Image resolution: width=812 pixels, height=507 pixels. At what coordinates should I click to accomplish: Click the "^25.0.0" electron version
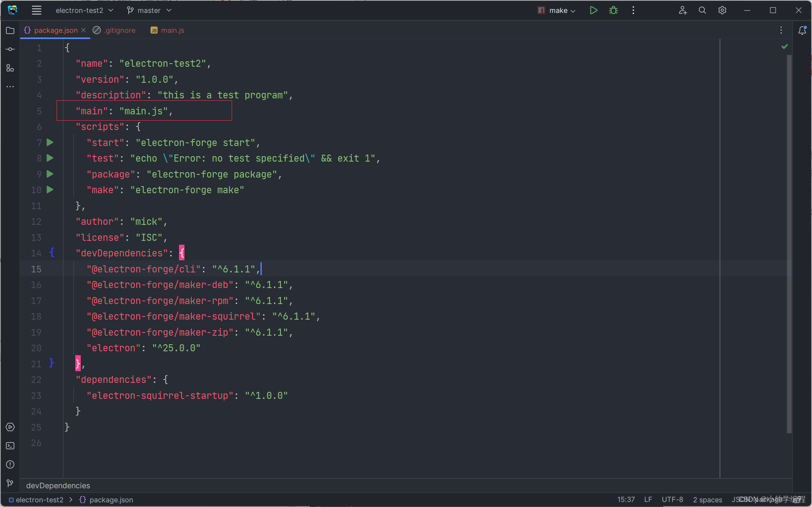coord(176,348)
